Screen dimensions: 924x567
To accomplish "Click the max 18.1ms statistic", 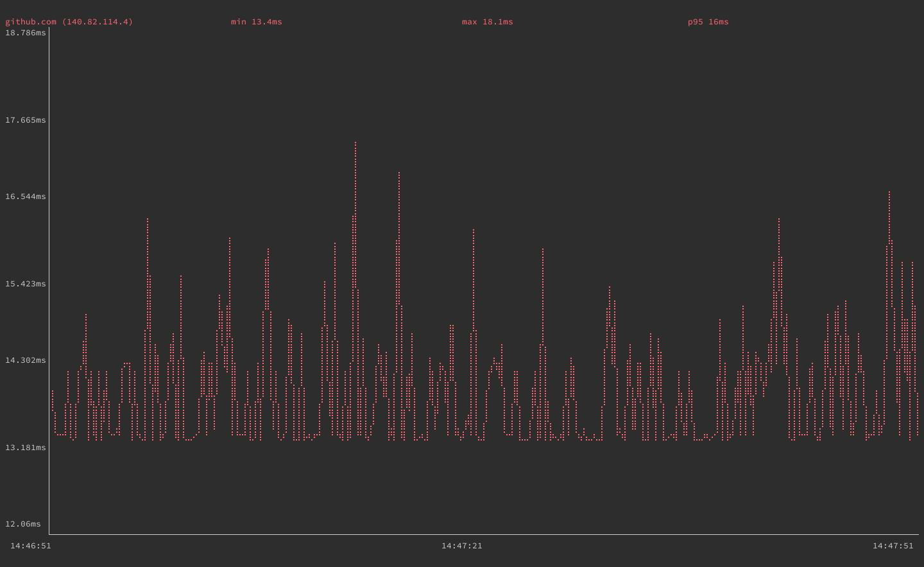I will click(486, 21).
